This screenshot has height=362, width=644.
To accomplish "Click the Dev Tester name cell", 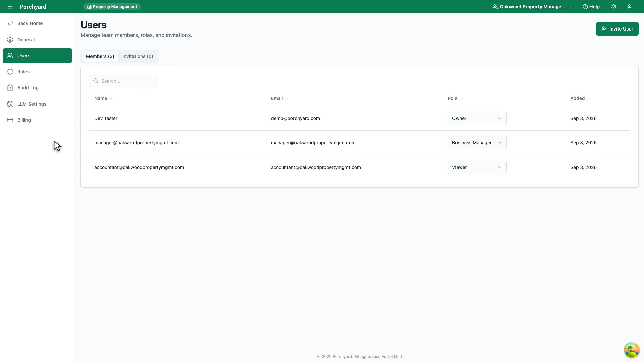I will point(106,118).
